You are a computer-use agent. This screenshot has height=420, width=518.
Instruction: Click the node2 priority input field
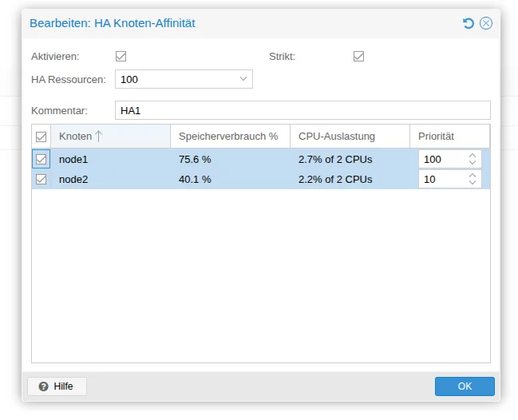tap(441, 180)
